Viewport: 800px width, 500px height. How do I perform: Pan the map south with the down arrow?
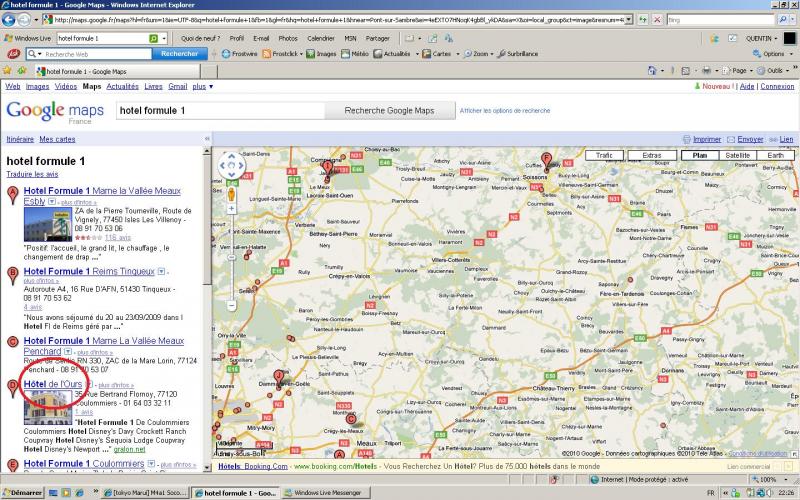(x=232, y=174)
